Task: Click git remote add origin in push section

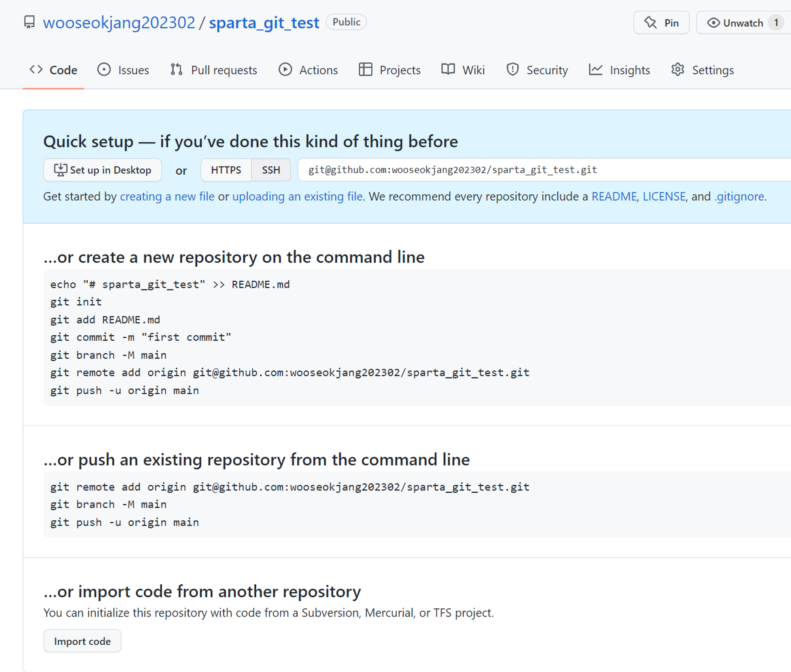Action: 290,487
